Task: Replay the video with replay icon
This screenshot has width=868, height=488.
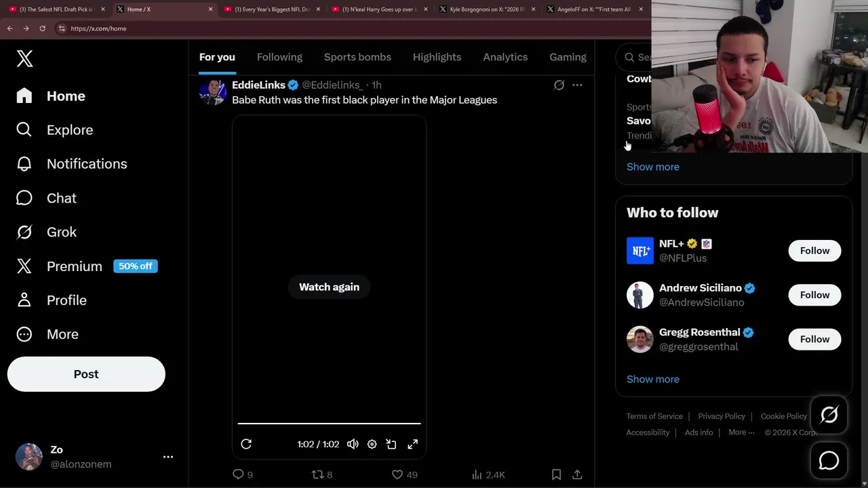Action: click(x=246, y=444)
